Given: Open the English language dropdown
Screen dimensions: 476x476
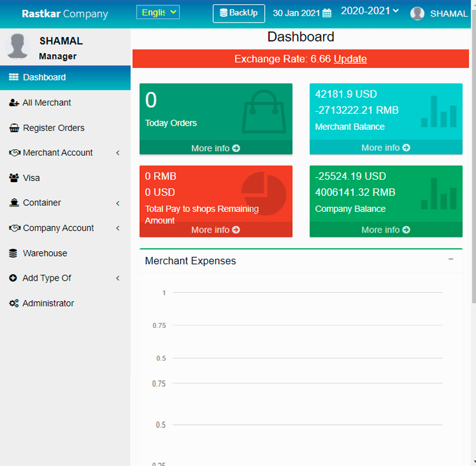Looking at the screenshot, I should [x=158, y=12].
